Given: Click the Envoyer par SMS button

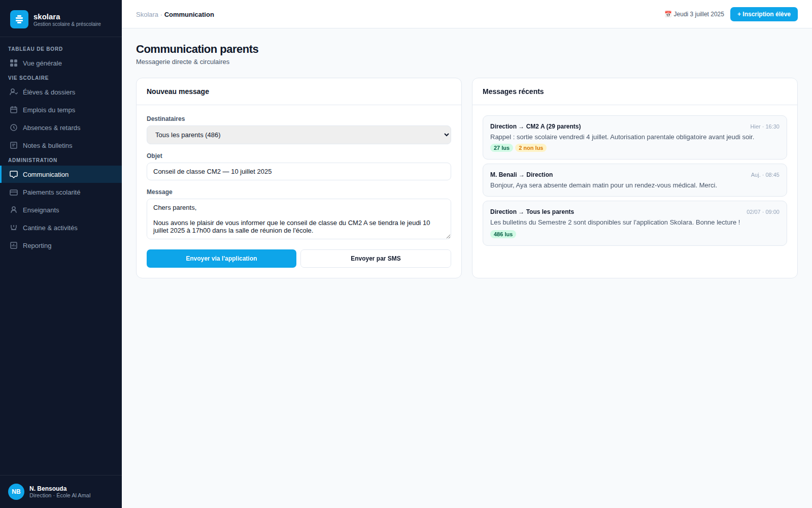Looking at the screenshot, I should pyautogui.click(x=376, y=259).
